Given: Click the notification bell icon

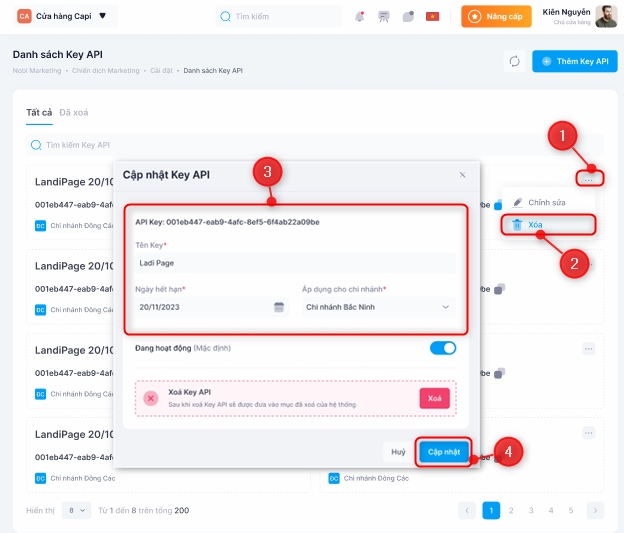Looking at the screenshot, I should click(360, 17).
